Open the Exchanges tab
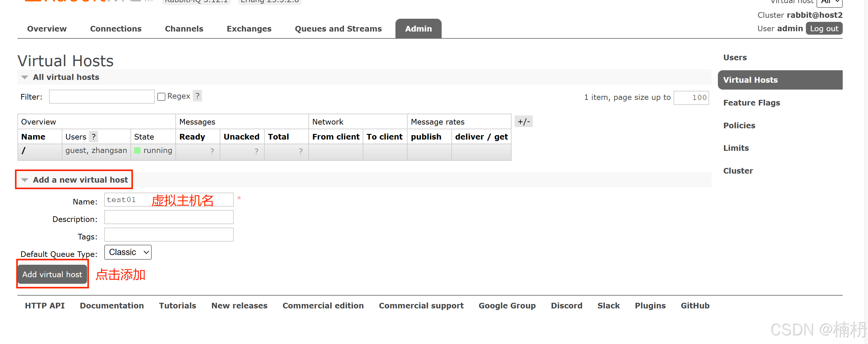 click(x=249, y=29)
